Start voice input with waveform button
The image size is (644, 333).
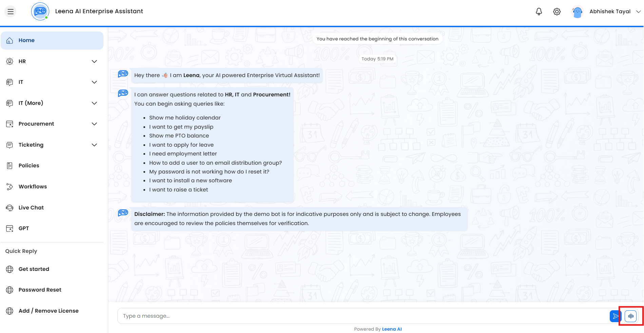coord(631,316)
